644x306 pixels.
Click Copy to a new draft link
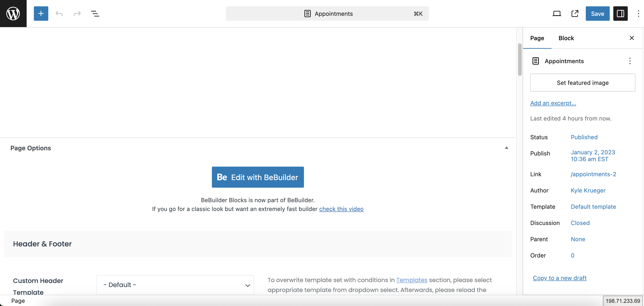[559, 278]
